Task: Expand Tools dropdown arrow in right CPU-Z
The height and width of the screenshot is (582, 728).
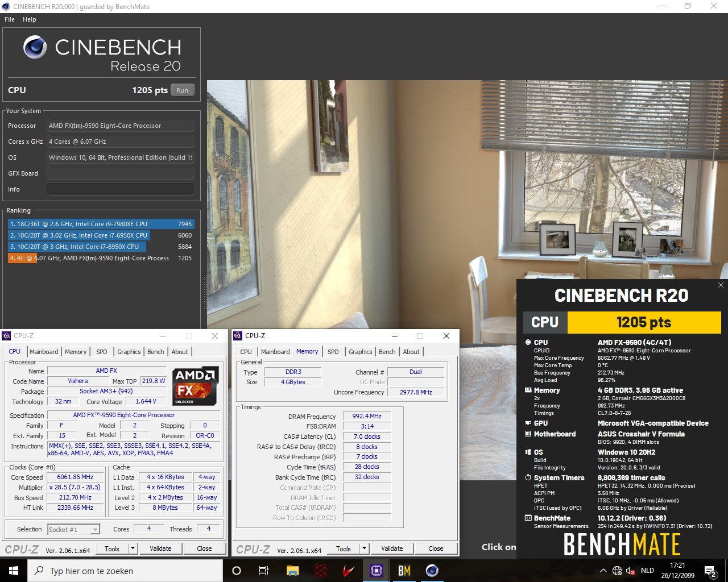Action: pos(365,548)
